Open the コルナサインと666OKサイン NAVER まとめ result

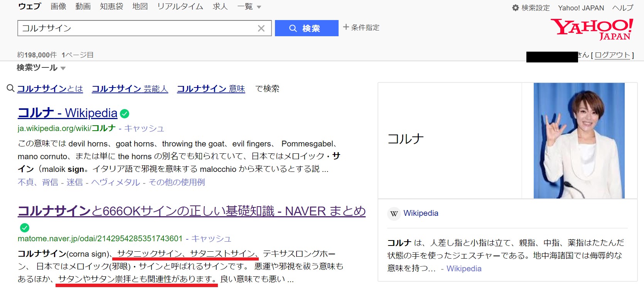[x=192, y=211]
